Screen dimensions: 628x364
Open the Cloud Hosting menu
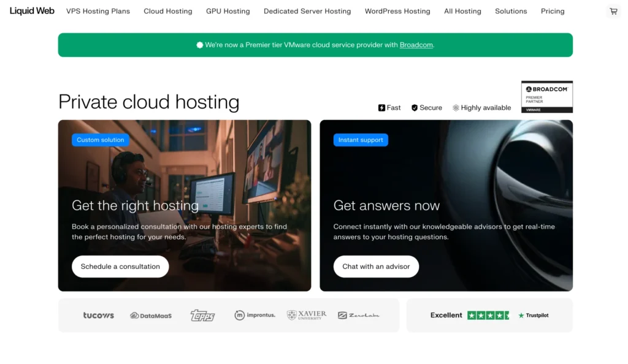(x=167, y=11)
